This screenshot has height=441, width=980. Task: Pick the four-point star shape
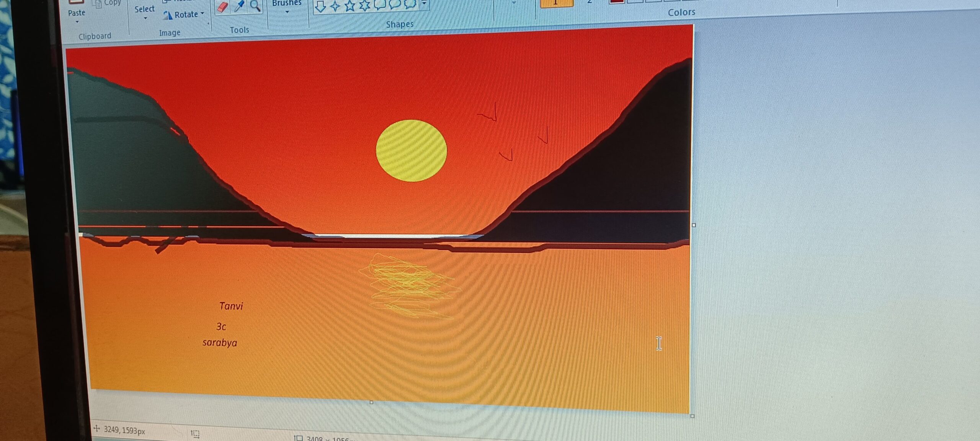point(335,6)
